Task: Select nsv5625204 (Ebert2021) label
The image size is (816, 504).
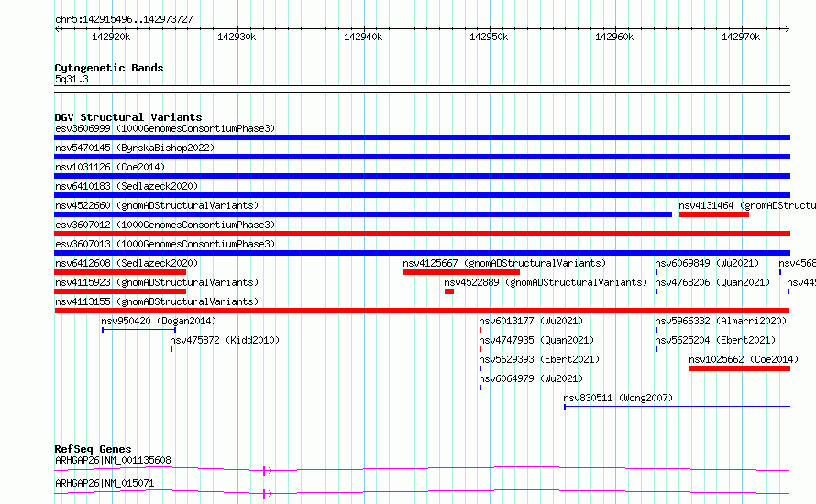Action: [715, 340]
